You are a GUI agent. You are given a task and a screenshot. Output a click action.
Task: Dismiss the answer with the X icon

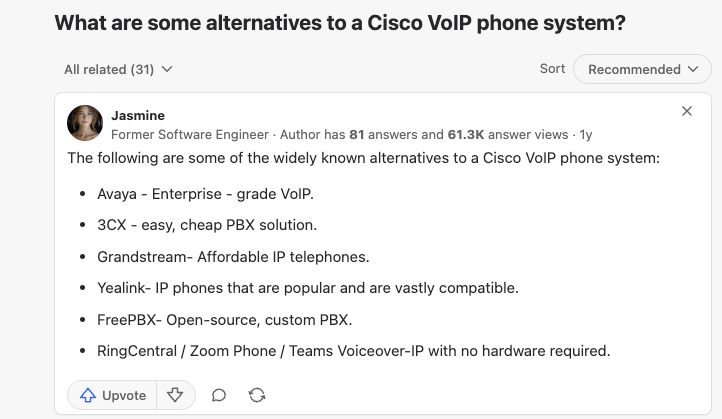click(x=687, y=111)
